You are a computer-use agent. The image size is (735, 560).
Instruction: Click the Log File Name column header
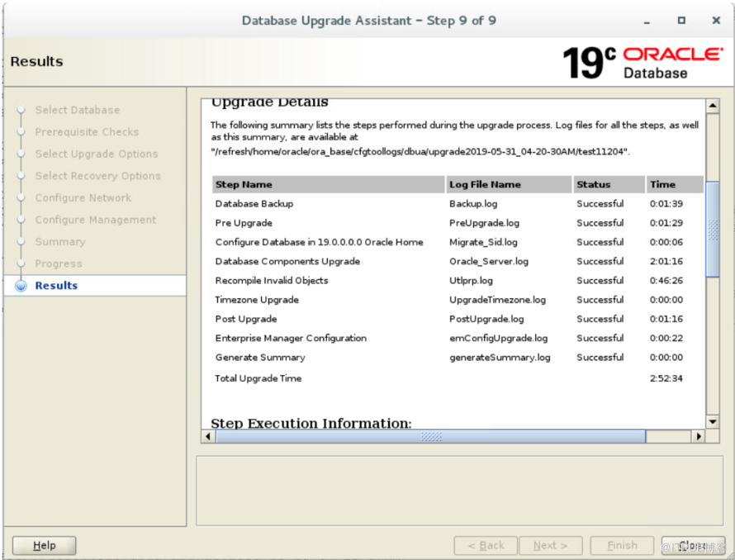point(485,184)
